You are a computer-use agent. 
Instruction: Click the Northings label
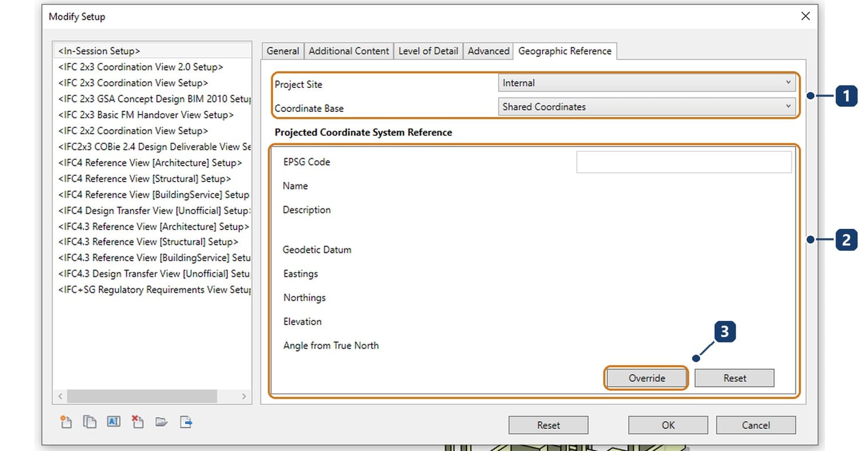point(304,298)
